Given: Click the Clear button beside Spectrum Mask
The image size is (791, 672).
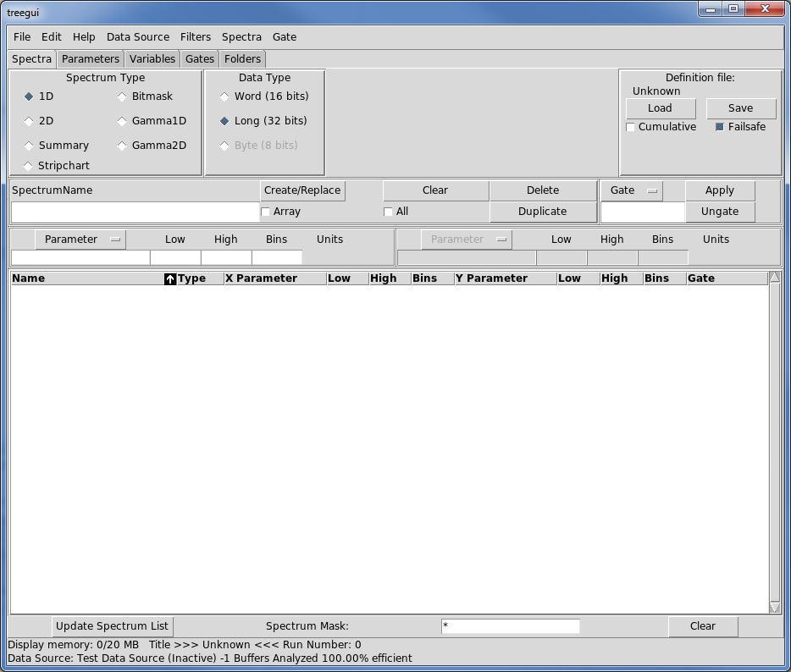Looking at the screenshot, I should tap(703, 626).
